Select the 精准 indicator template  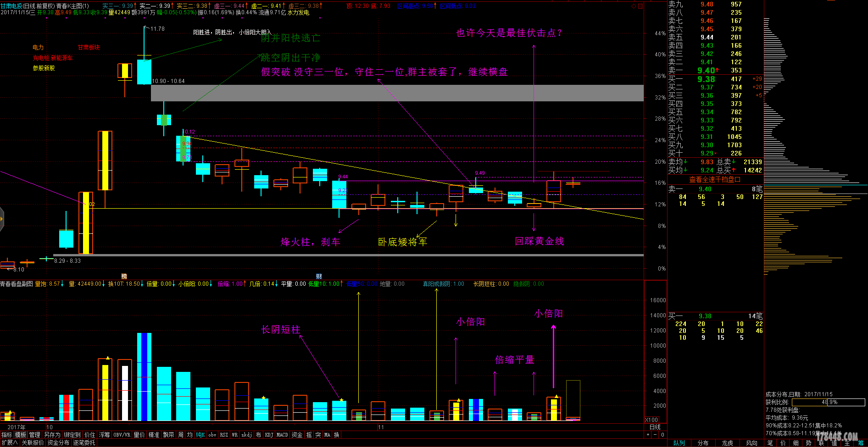click(x=154, y=435)
